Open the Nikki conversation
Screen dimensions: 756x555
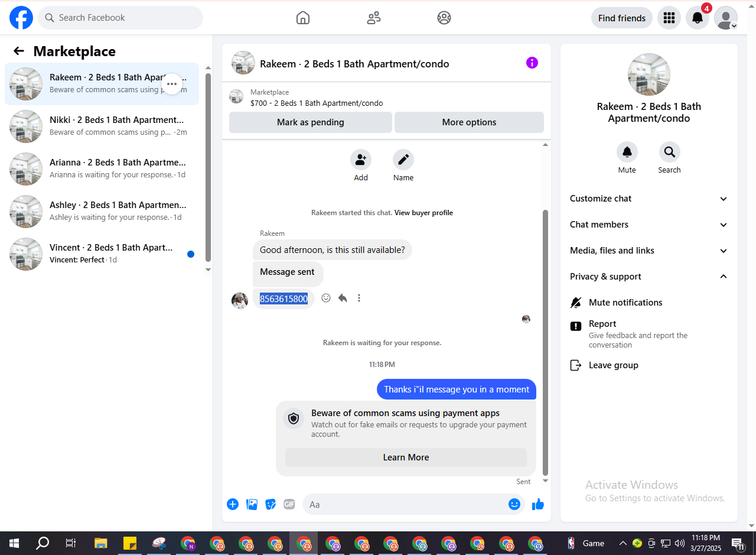(102, 126)
